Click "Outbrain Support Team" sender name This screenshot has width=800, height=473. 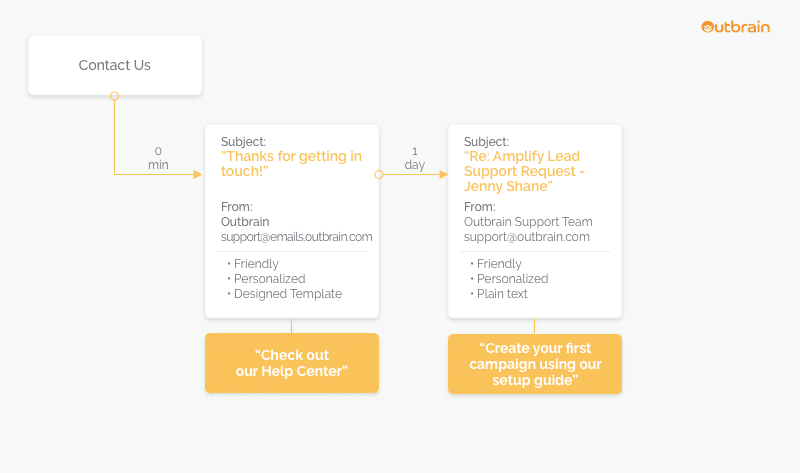pos(528,222)
